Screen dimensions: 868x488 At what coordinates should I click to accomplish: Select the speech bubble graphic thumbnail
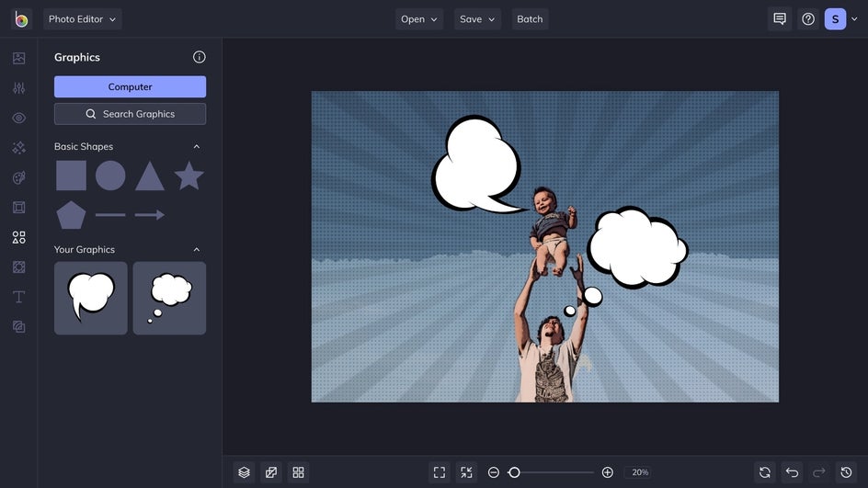click(x=91, y=298)
